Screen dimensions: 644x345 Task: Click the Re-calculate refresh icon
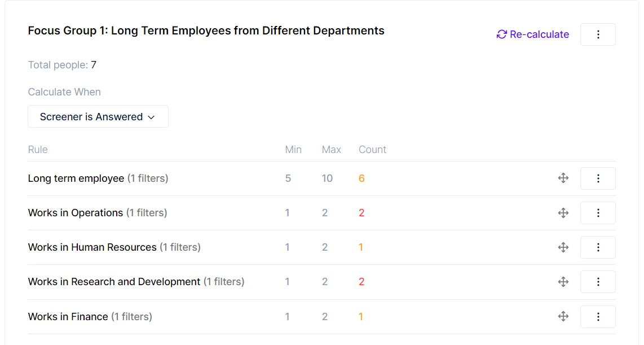501,34
